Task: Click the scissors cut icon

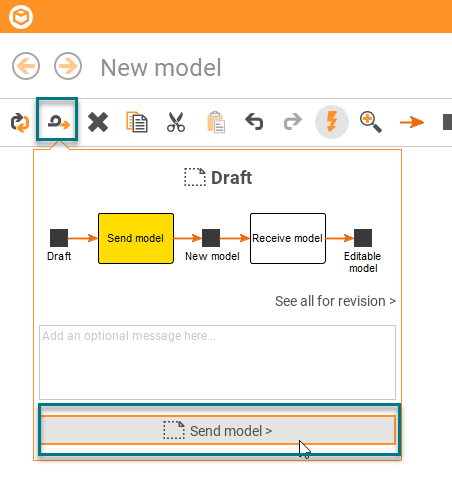Action: (x=176, y=122)
